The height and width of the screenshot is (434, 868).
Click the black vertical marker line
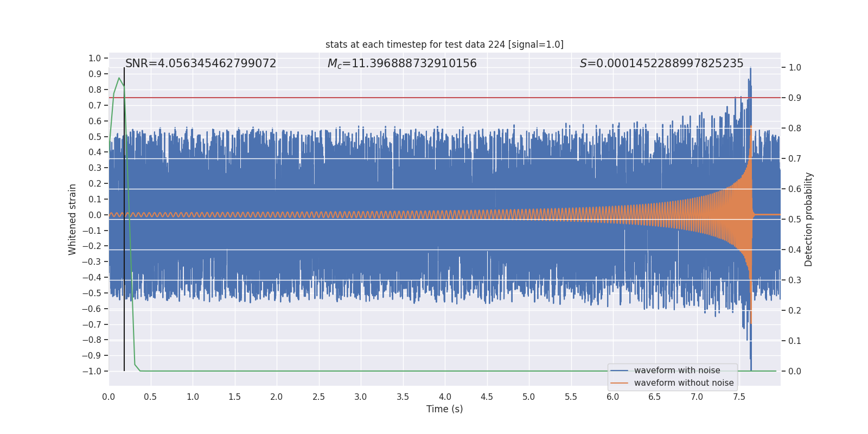point(124,325)
